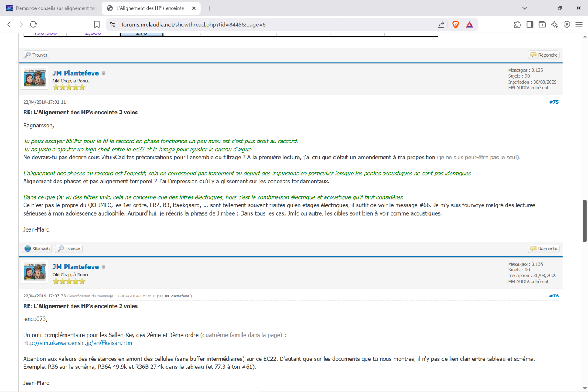Toggle the sidebar panel icon

(x=530, y=25)
